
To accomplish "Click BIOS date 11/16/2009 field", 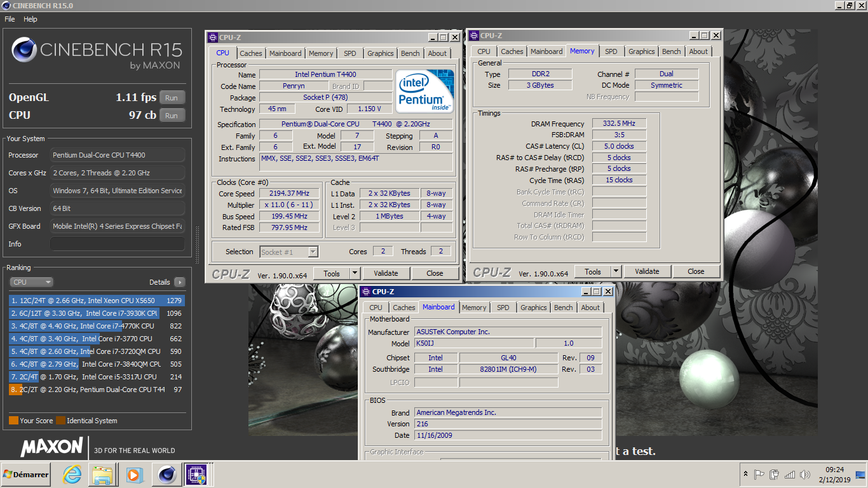I will [508, 435].
